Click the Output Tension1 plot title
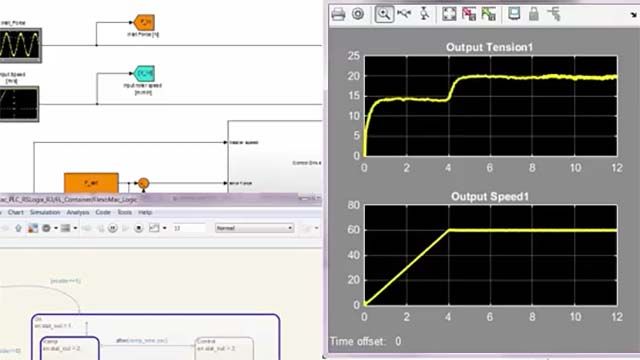Image resolution: width=640 pixels, height=360 pixels. click(x=489, y=47)
